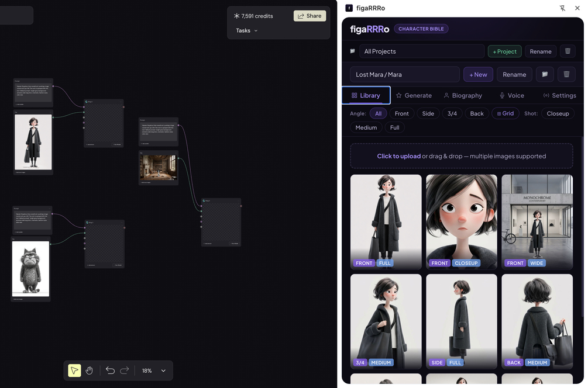Expand the Tasks dropdown

click(247, 31)
